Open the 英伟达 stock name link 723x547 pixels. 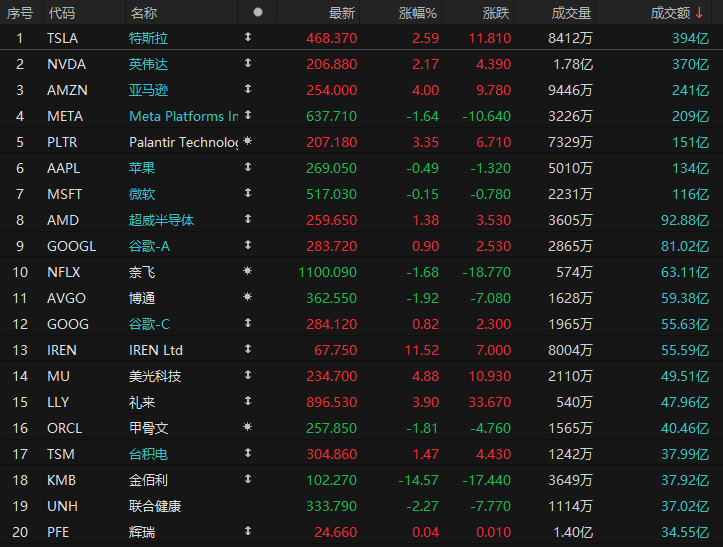[x=148, y=64]
